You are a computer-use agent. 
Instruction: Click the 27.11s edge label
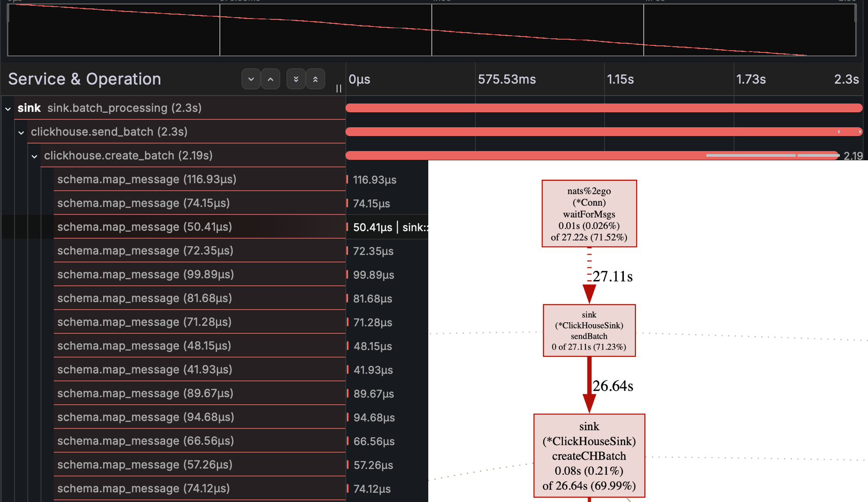pyautogui.click(x=612, y=276)
